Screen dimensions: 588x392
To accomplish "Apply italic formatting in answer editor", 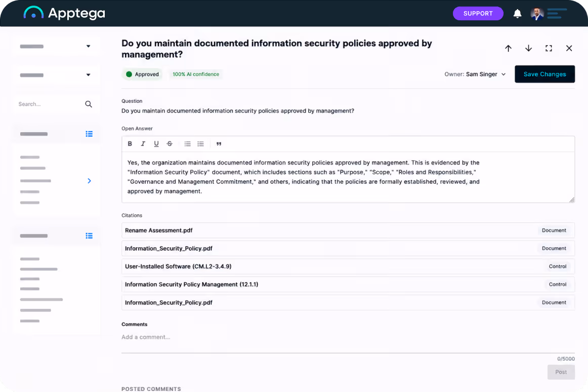I will 143,144.
